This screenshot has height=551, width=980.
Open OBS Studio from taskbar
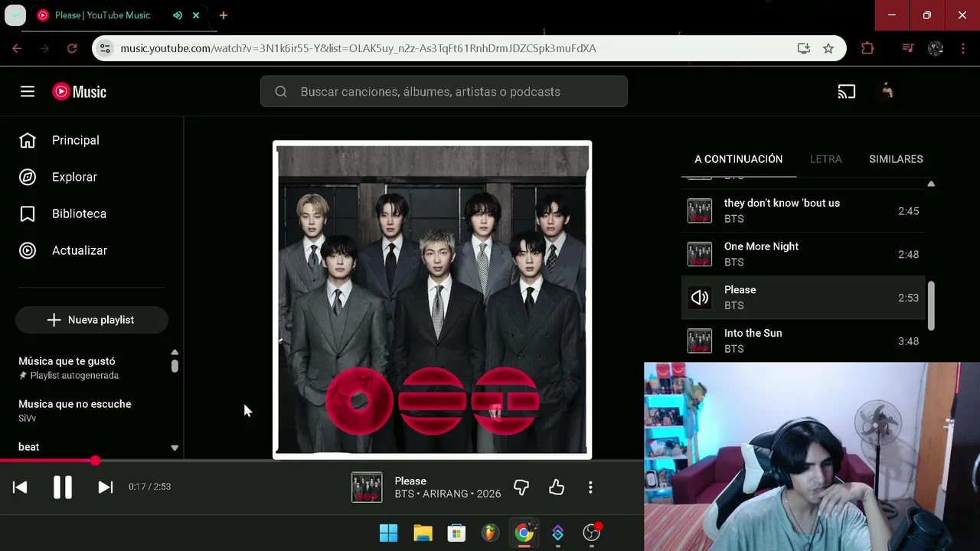coord(592,533)
